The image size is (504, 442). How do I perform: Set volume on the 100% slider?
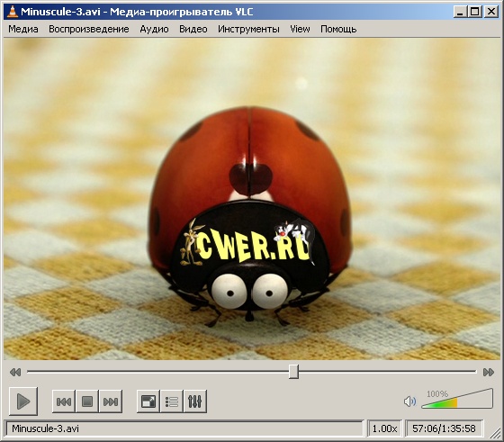click(x=457, y=399)
